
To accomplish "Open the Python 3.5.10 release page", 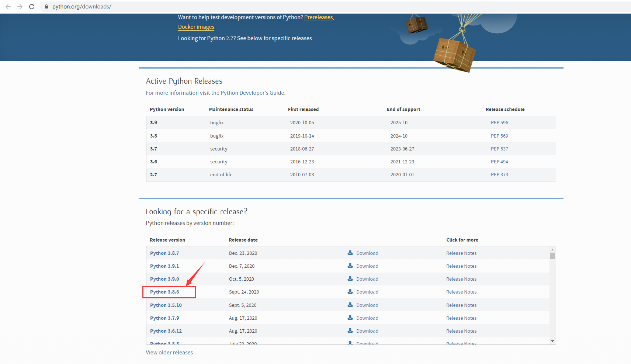I will [166, 305].
